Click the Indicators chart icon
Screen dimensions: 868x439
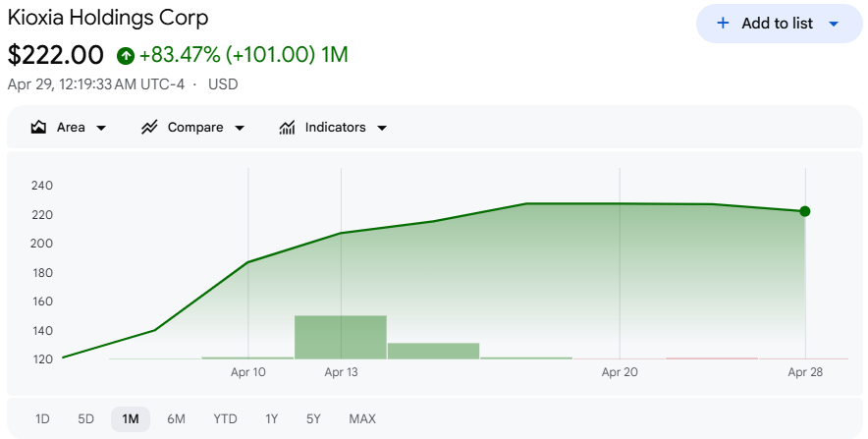(288, 128)
